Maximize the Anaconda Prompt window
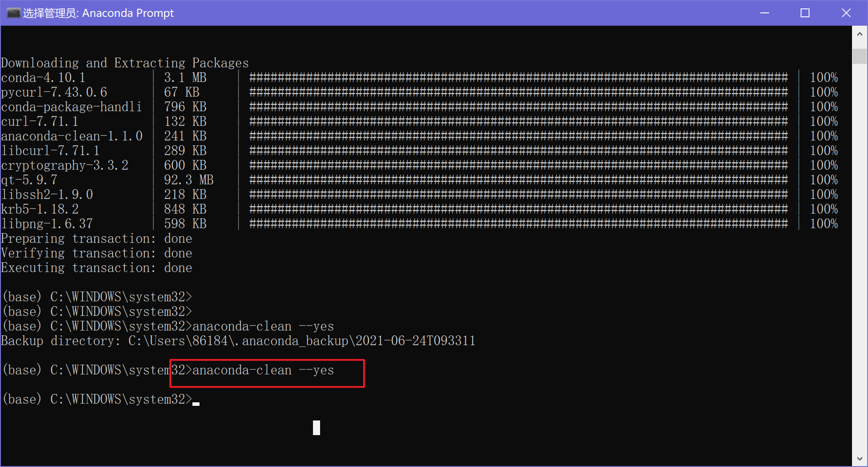The width and height of the screenshot is (868, 467). (805, 13)
